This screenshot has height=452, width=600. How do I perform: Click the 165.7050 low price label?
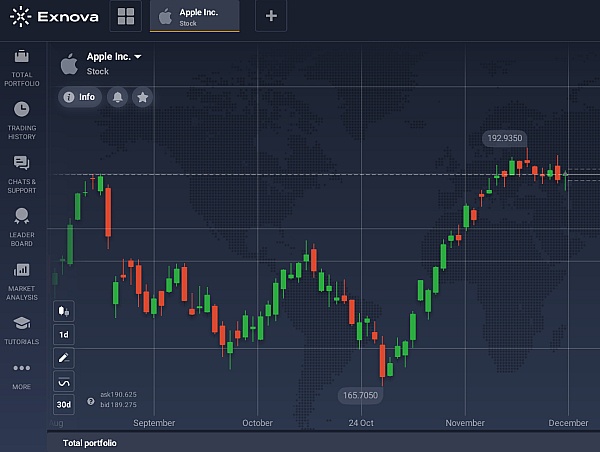click(x=360, y=395)
